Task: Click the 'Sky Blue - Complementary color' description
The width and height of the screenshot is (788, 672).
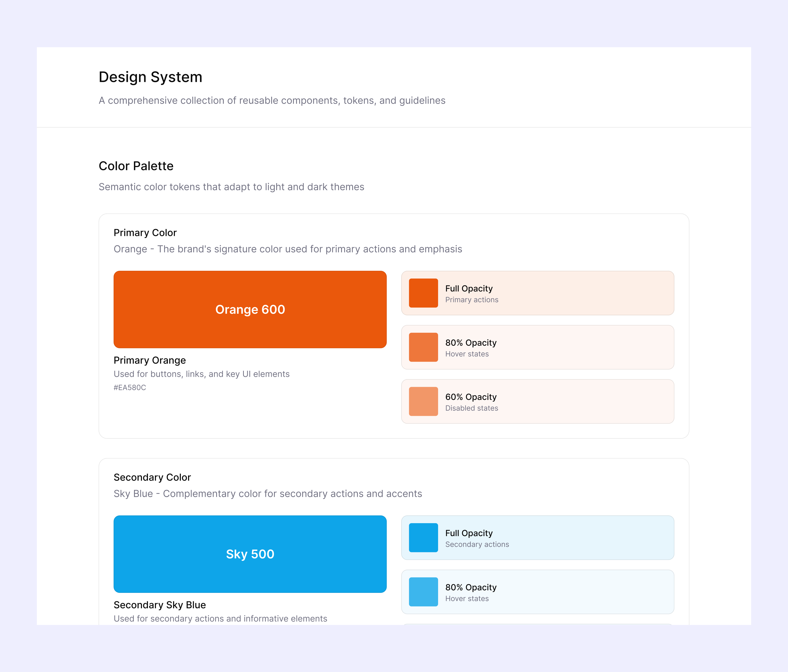Action: 268,494
